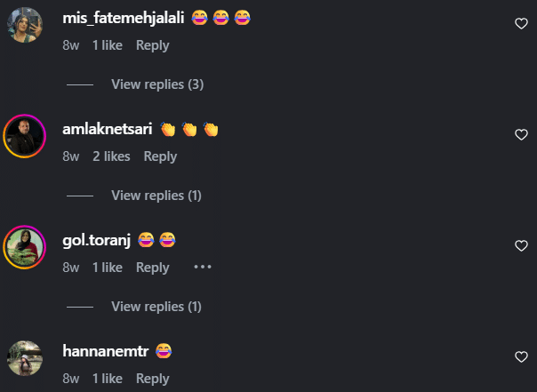The height and width of the screenshot is (392, 537).
Task: Open the amlaknetsari username link
Action: pos(108,129)
